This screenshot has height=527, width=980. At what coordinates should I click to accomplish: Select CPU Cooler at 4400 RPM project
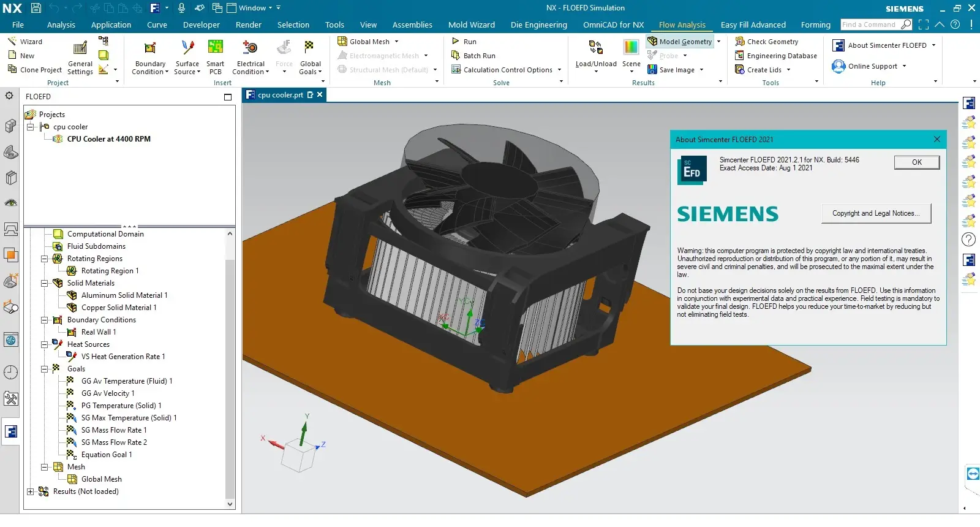coord(109,139)
